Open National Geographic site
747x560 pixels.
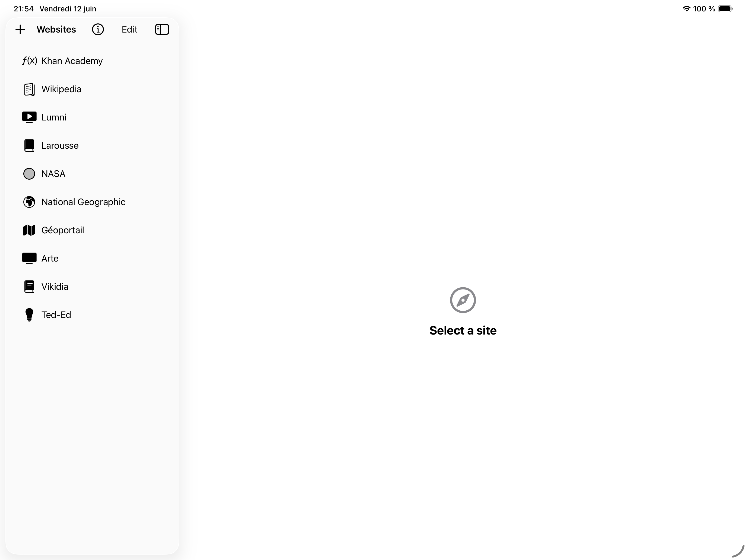[92, 202]
